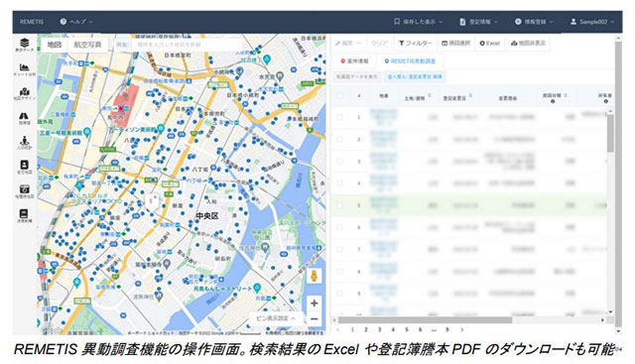The width and height of the screenshot is (635, 364).
Task: Zoom out the map with minus button
Action: [314, 319]
